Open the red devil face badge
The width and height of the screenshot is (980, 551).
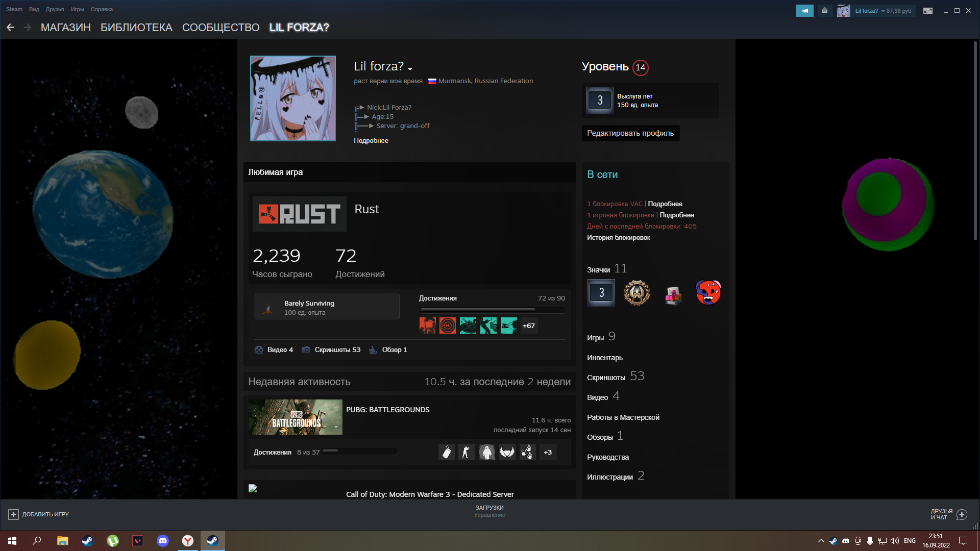pos(708,293)
